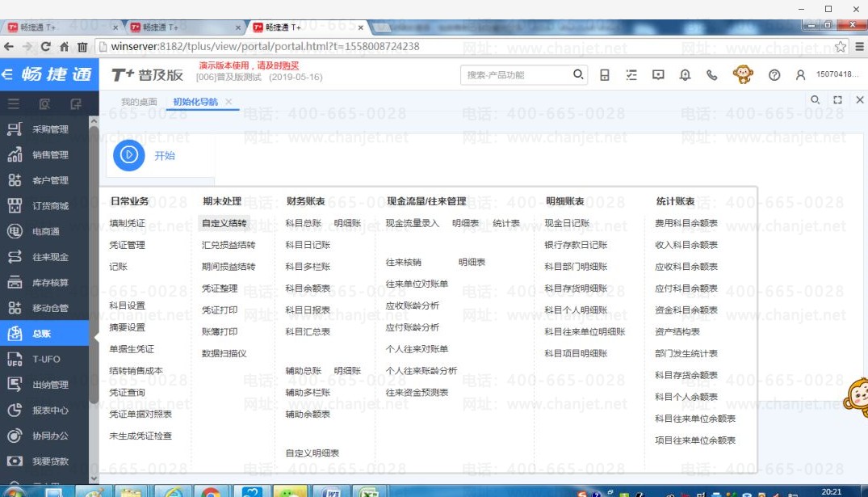Open 填制凭证 link

[128, 223]
